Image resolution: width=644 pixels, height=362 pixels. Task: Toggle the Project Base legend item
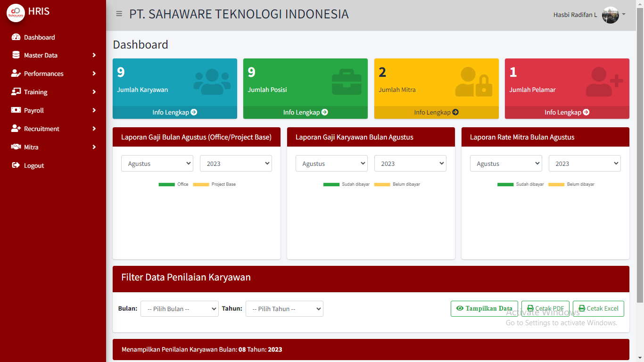[214, 184]
